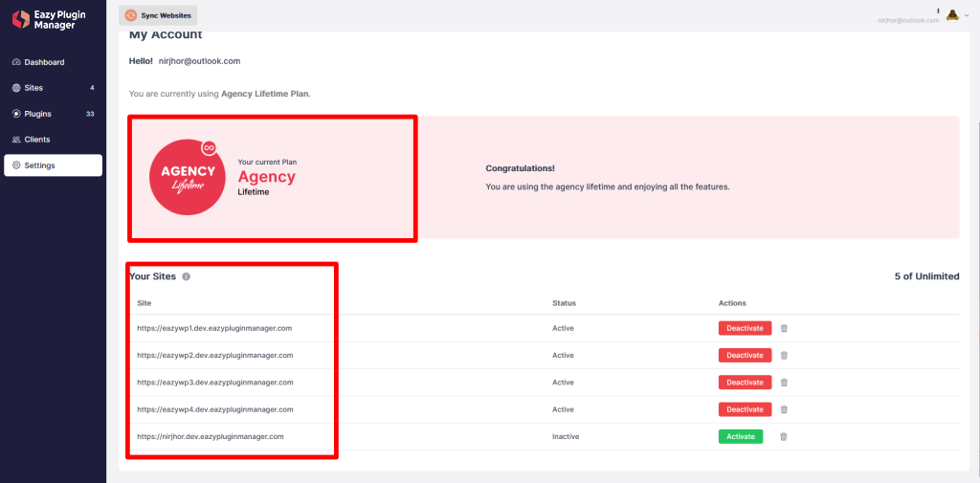Viewport: 980px width, 483px height.
Task: Deactivate the eazywp2 site
Action: coord(745,355)
